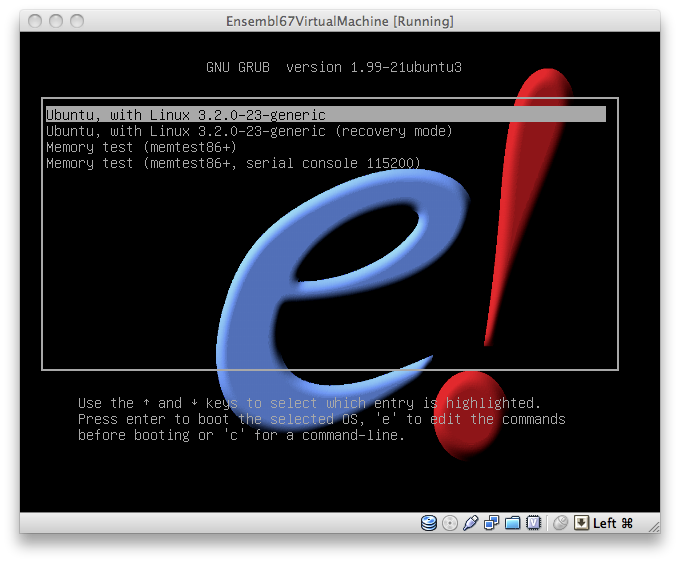The image size is (680, 563).
Task: Click the window resize grip corner
Action: tap(654, 527)
